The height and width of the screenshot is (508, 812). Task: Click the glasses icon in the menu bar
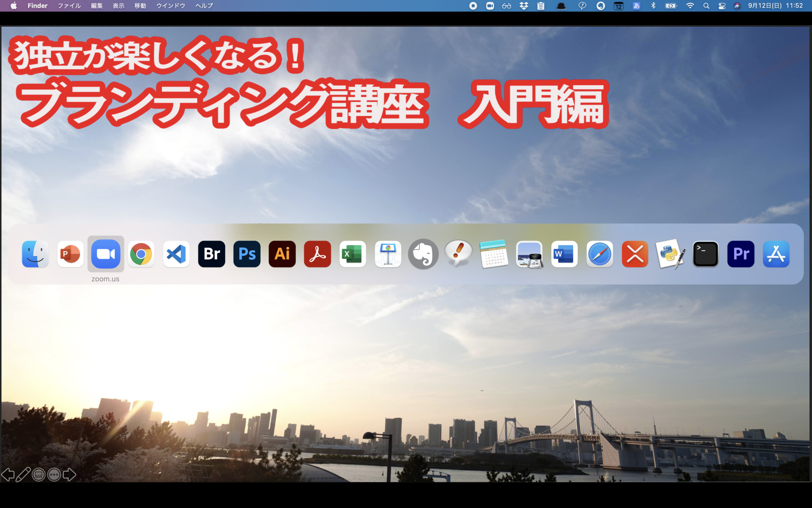point(507,6)
